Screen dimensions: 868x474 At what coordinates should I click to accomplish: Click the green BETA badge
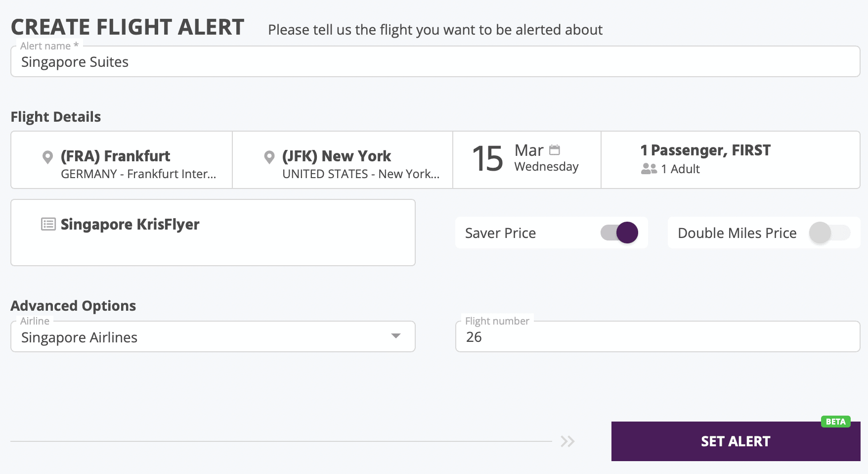835,422
